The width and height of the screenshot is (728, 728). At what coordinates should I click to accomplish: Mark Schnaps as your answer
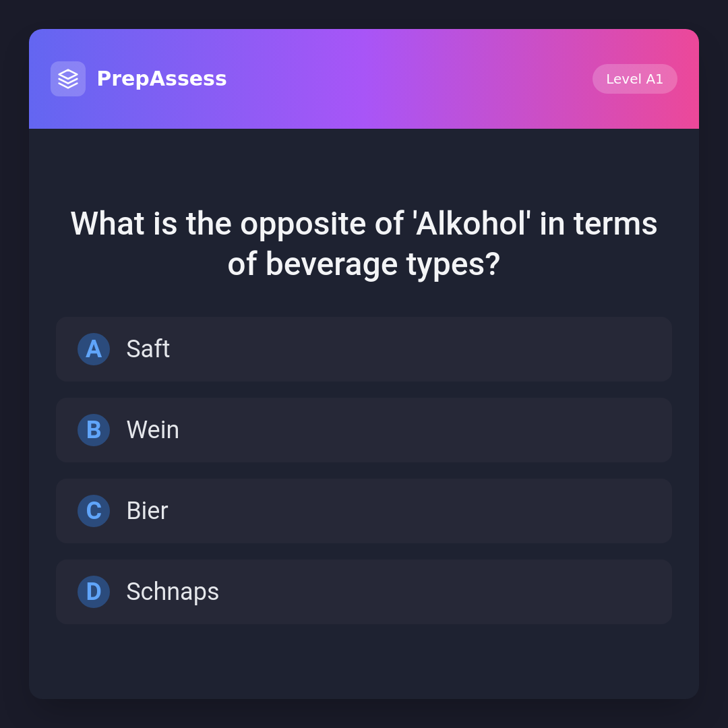click(364, 592)
